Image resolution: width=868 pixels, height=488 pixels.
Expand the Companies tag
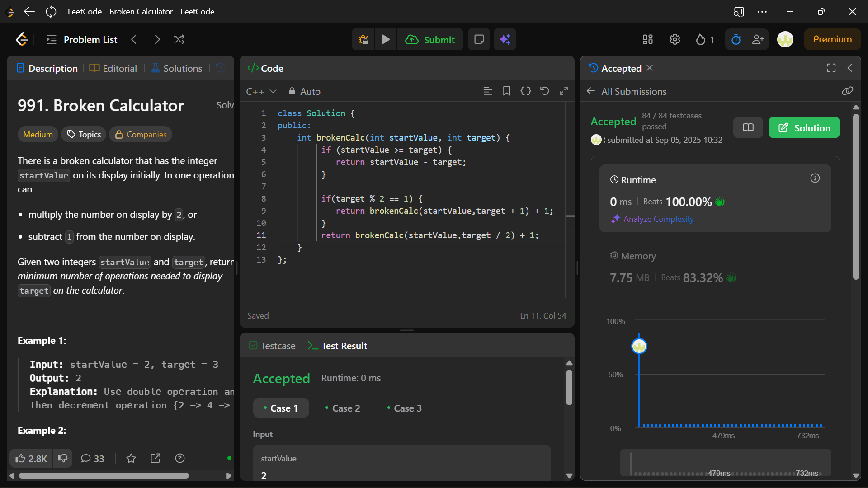tap(141, 135)
